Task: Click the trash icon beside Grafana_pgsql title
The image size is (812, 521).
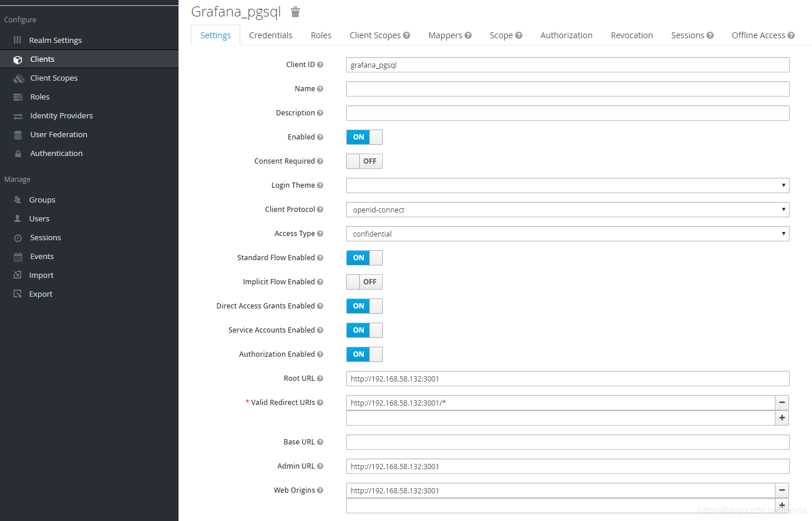Action: [296, 12]
